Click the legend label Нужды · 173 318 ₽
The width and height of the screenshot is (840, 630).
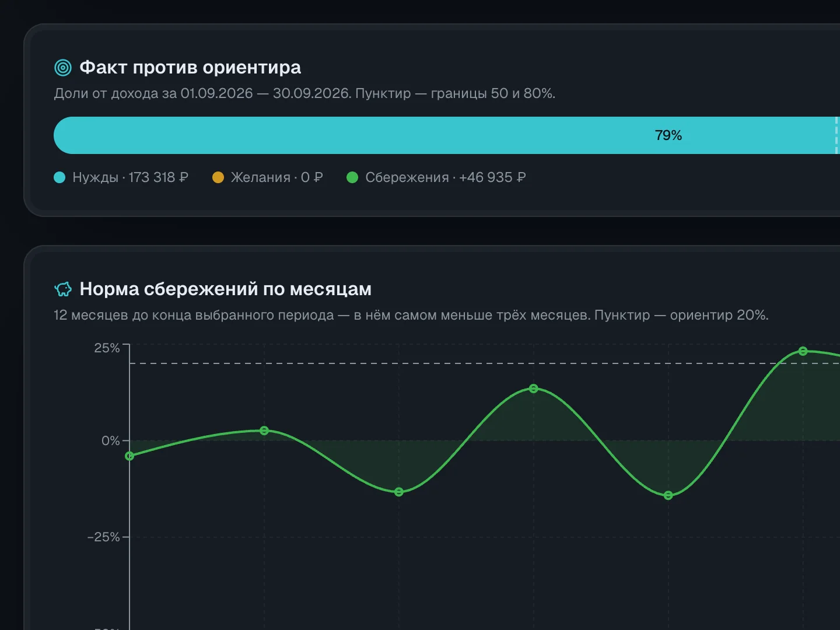tap(131, 177)
